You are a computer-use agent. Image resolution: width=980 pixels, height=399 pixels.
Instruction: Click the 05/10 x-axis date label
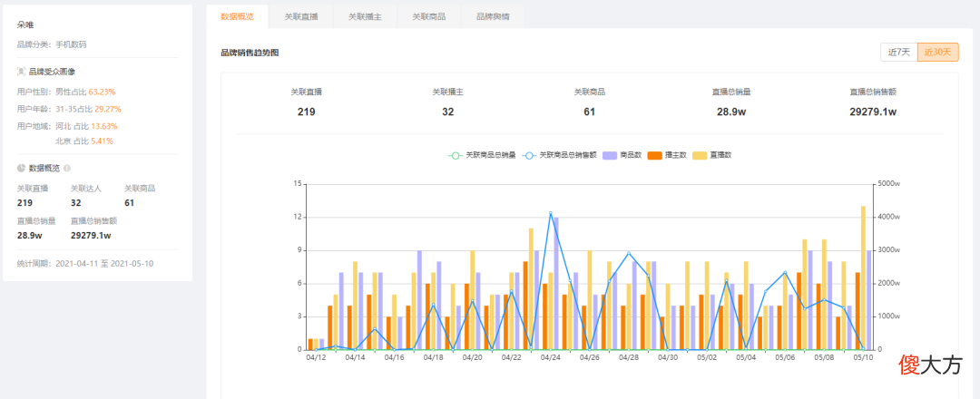coord(863,358)
